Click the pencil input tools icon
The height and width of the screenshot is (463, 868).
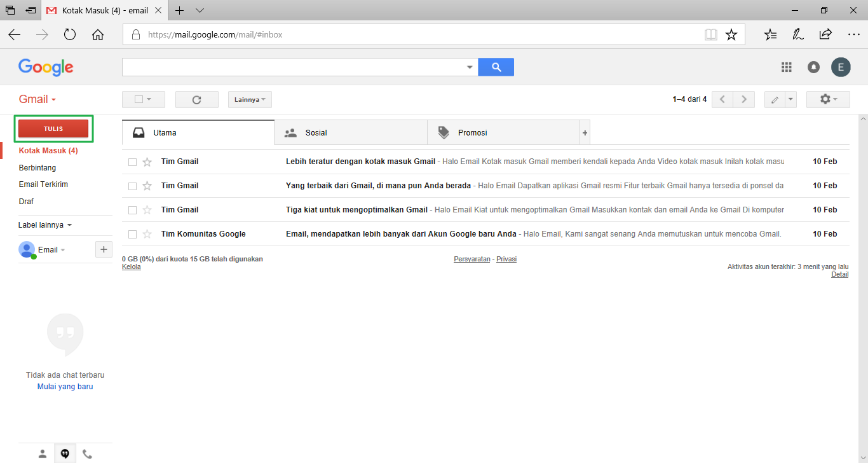775,100
